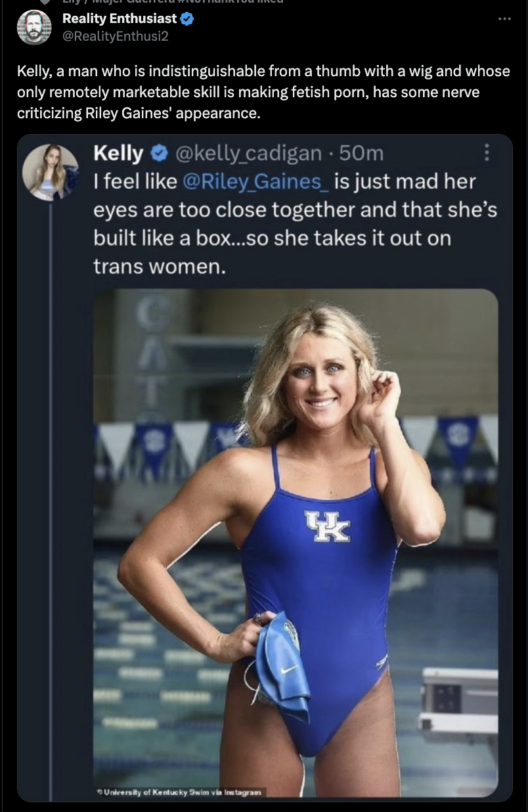Click the @RealityEnthusi2 handle
The width and height of the screenshot is (528, 812).
[x=115, y=35]
